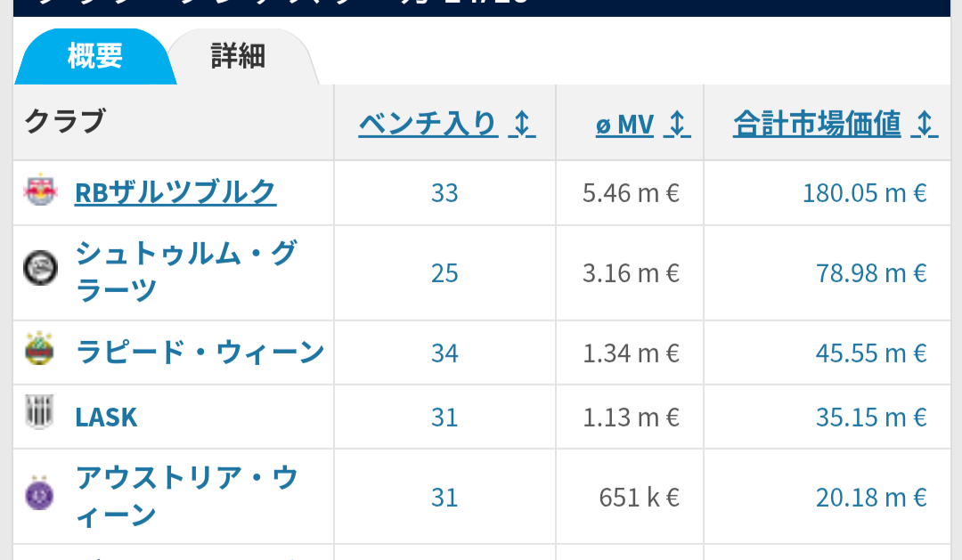Click the sort arrow beside ø MV
The image size is (962, 560).
pos(677,124)
